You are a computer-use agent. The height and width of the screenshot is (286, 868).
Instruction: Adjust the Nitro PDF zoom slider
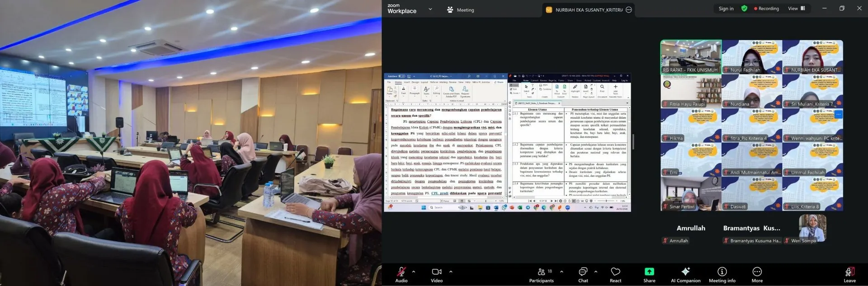click(x=606, y=201)
